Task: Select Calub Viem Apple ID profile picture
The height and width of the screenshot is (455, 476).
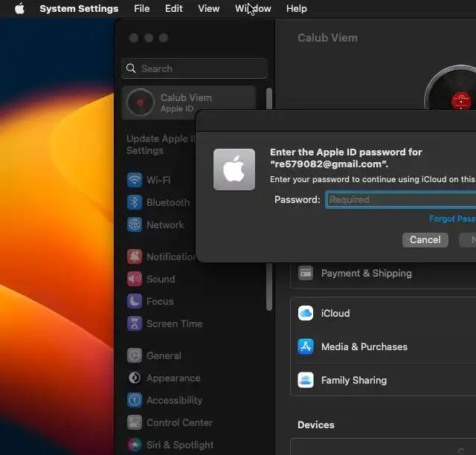Action: [x=140, y=103]
